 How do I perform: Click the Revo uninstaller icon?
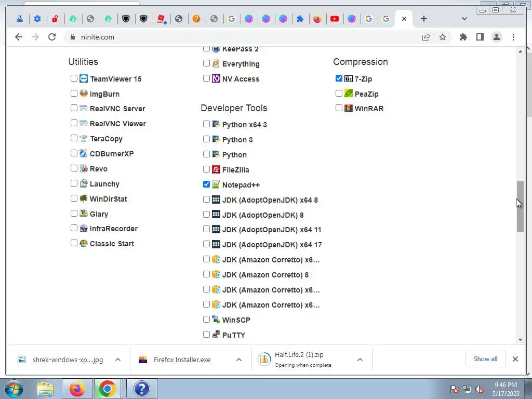click(x=84, y=168)
